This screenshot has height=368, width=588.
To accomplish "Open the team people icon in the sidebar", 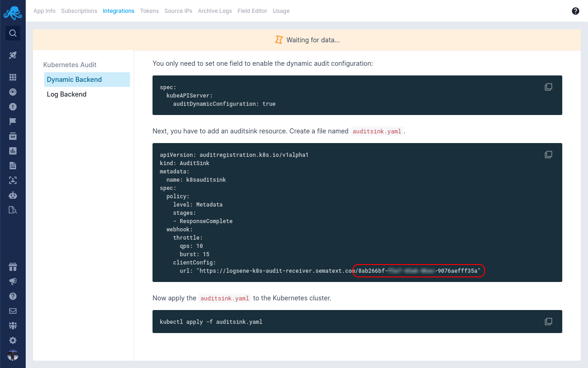I will [x=13, y=326].
